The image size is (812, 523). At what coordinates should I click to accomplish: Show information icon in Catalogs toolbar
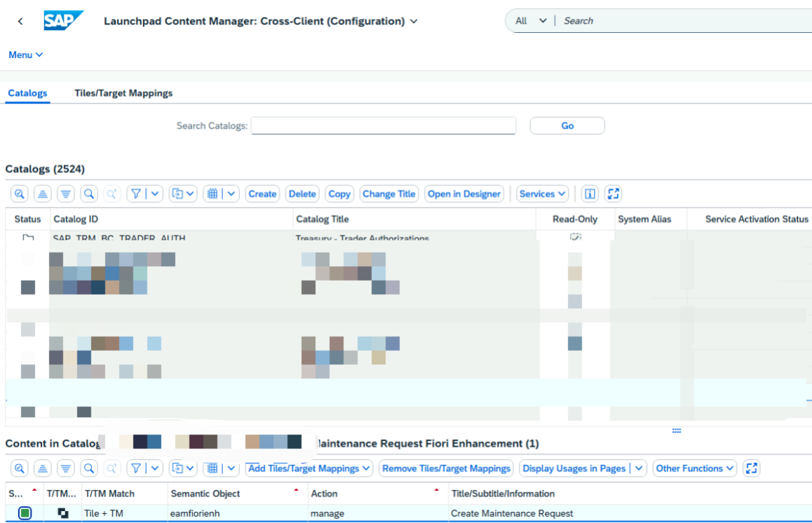point(590,193)
